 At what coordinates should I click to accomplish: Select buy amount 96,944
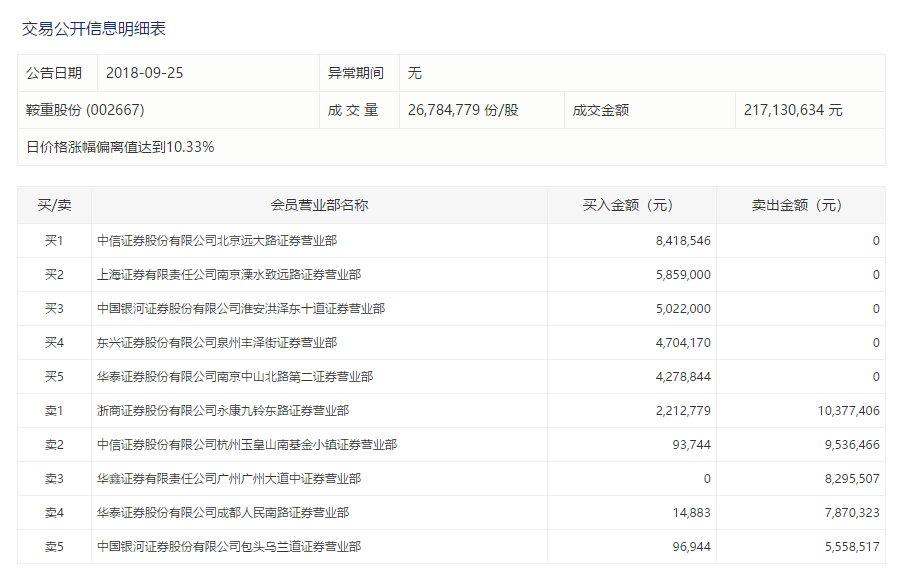pos(692,547)
